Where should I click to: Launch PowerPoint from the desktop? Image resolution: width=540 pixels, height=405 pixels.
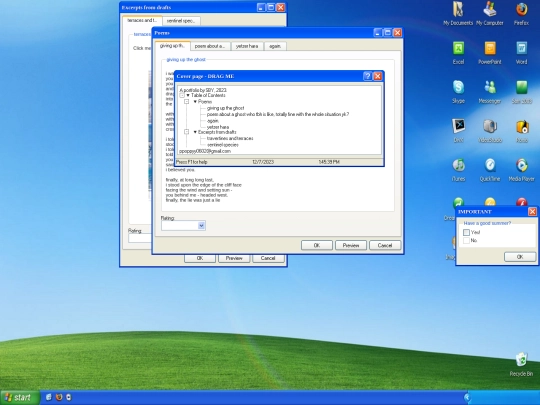(x=490, y=53)
